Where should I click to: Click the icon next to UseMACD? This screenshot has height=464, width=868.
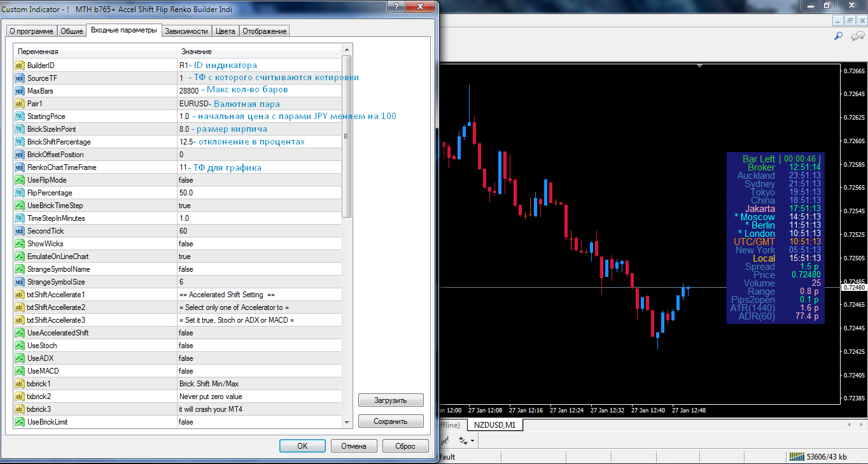[19, 371]
